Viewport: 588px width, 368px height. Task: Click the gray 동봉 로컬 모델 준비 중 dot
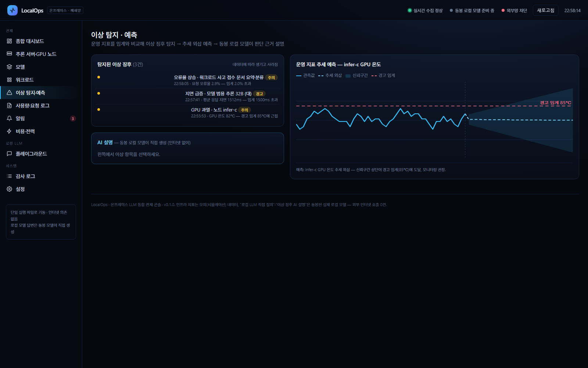click(451, 10)
